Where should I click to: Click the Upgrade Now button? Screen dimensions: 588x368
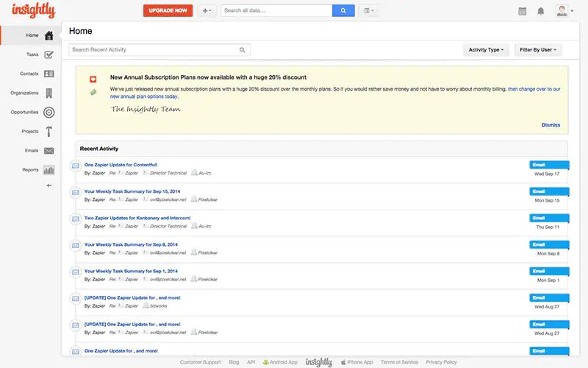[168, 10]
